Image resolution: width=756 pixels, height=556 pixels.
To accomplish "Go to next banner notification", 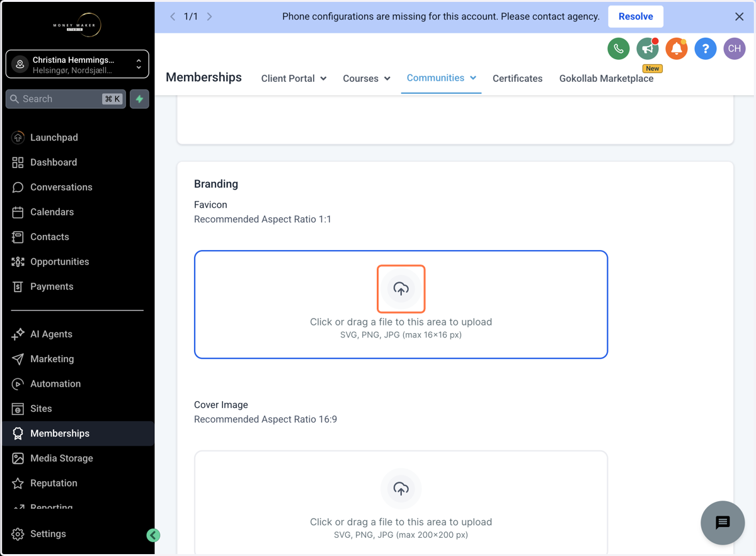I will coord(210,16).
